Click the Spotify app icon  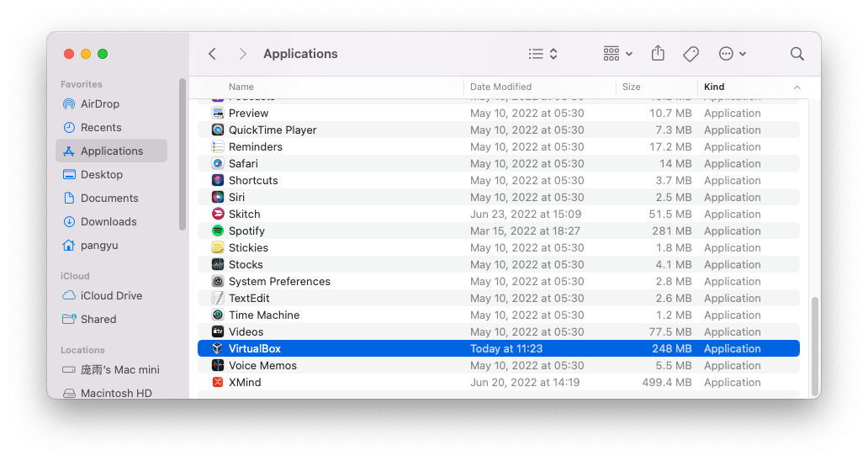[x=218, y=231]
